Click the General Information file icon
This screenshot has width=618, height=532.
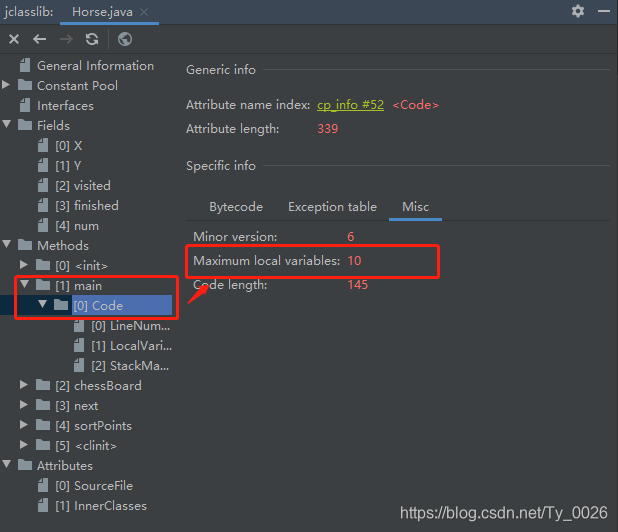25,65
